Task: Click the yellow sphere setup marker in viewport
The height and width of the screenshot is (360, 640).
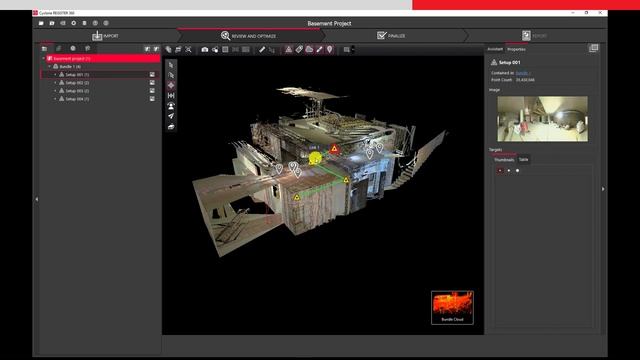Action: click(315, 158)
